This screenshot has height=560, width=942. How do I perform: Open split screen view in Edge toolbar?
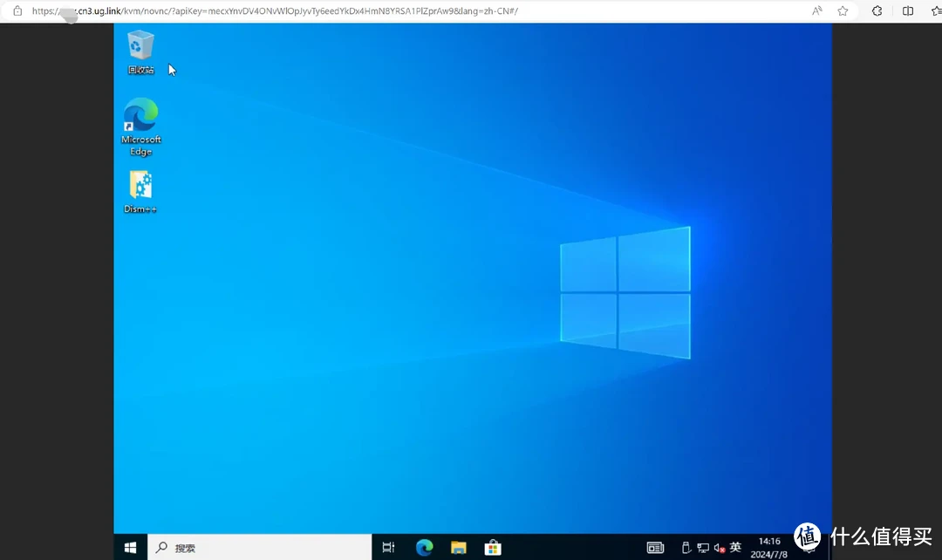point(908,11)
